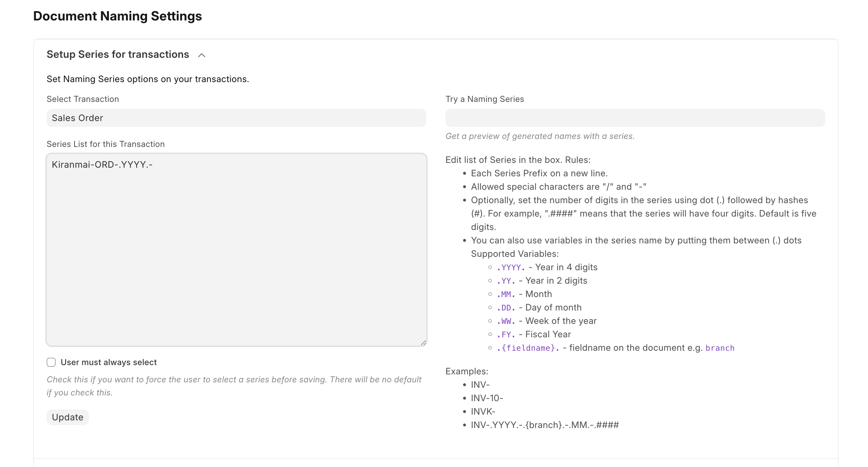868x467 pixels.
Task: Click the Get a preview of generated names hint
Action: click(540, 136)
